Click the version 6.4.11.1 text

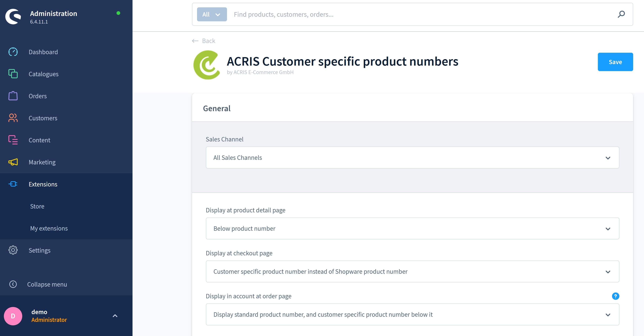[39, 22]
